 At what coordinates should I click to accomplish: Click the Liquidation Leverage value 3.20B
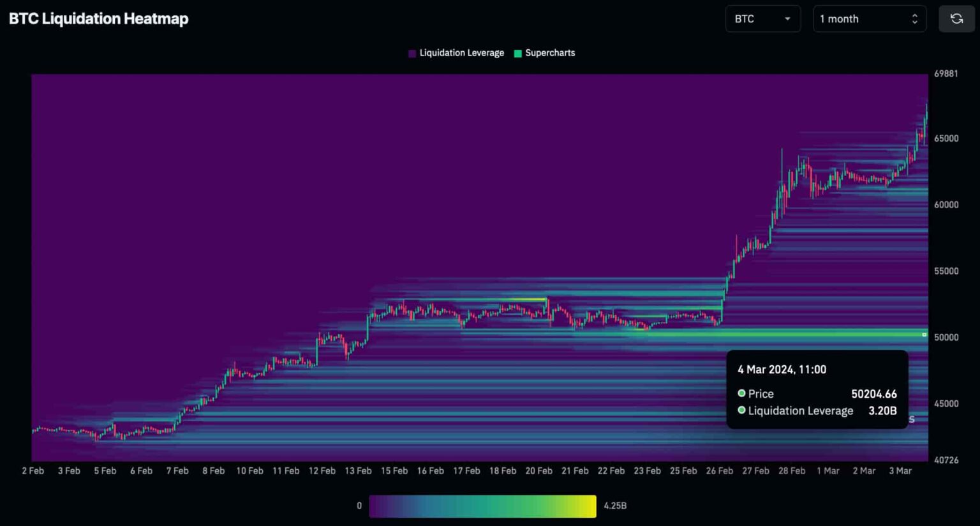(884, 410)
